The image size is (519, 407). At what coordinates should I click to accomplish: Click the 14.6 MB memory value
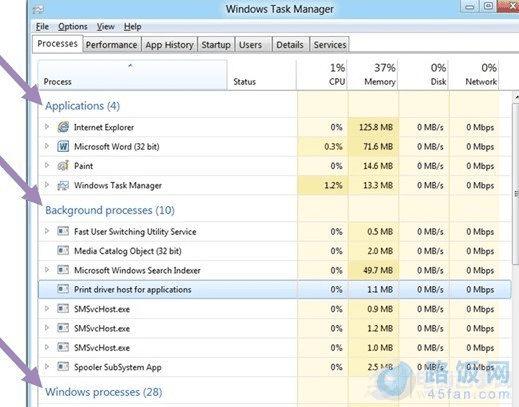378,166
